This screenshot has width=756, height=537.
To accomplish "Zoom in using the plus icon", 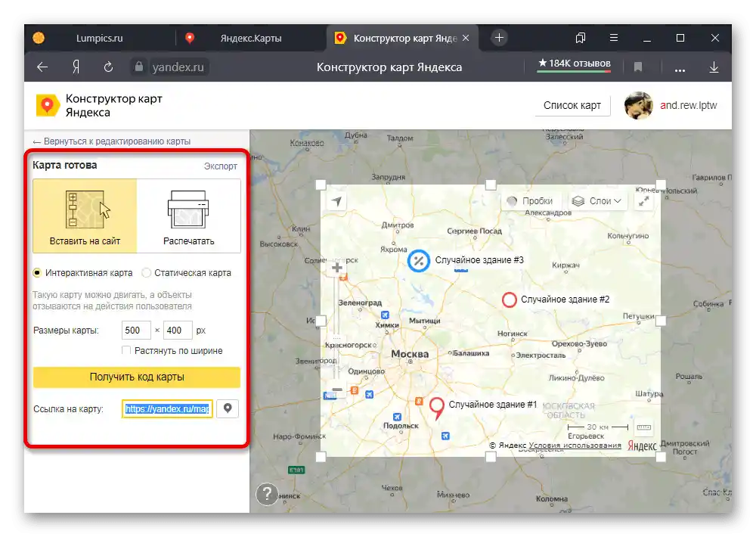I will coord(336,266).
